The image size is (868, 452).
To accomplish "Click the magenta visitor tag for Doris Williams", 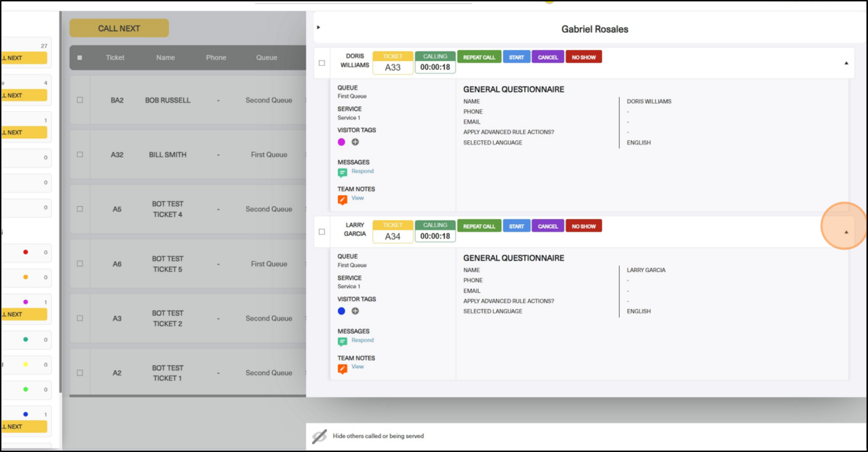I will tap(341, 142).
